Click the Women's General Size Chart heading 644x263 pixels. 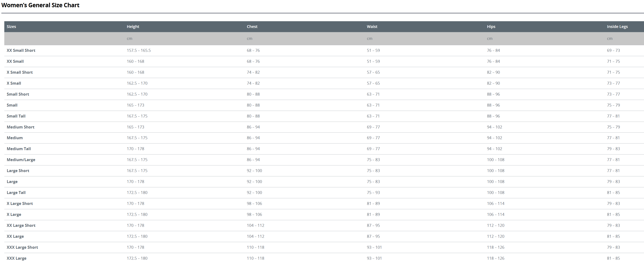pyautogui.click(x=40, y=5)
